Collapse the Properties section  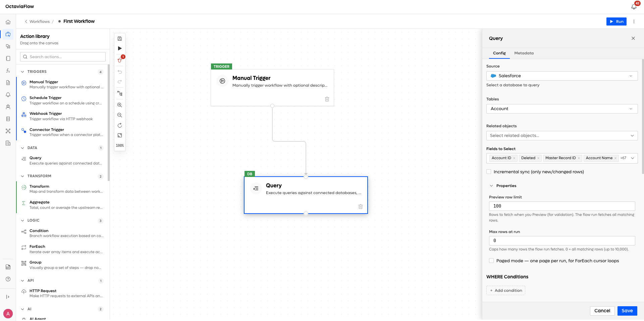[x=491, y=186]
